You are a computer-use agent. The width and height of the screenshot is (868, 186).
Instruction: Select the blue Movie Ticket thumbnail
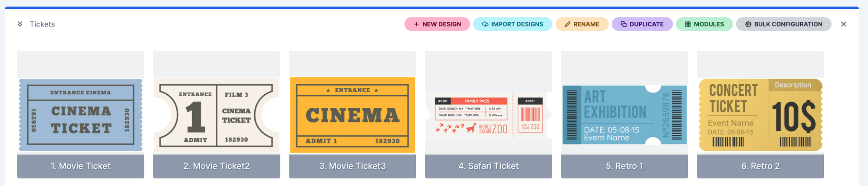click(x=81, y=115)
